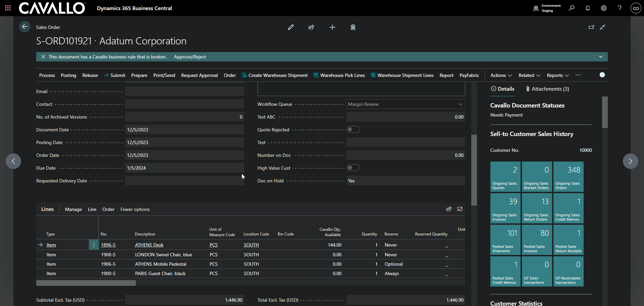Click the back arrow button

pos(25,27)
